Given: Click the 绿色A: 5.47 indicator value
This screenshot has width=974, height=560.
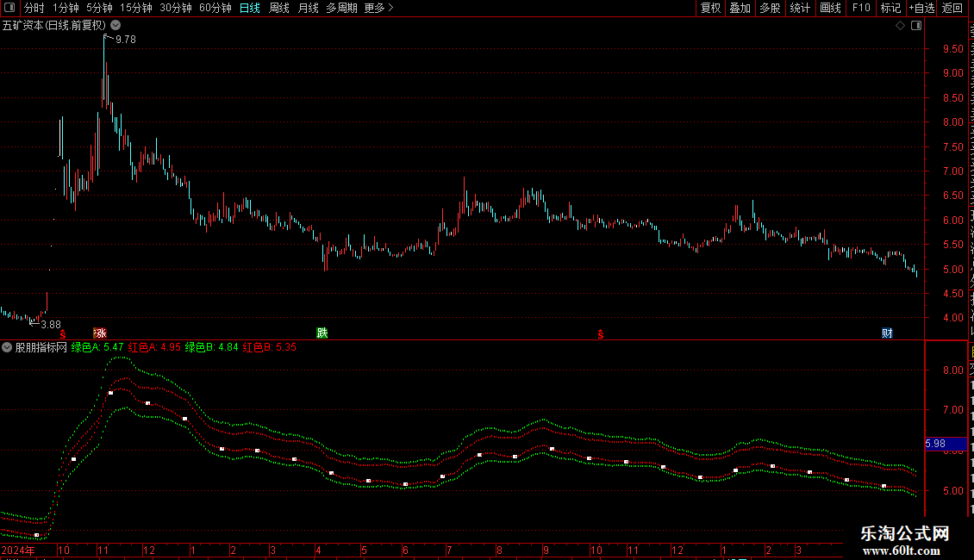Looking at the screenshot, I should (x=97, y=348).
